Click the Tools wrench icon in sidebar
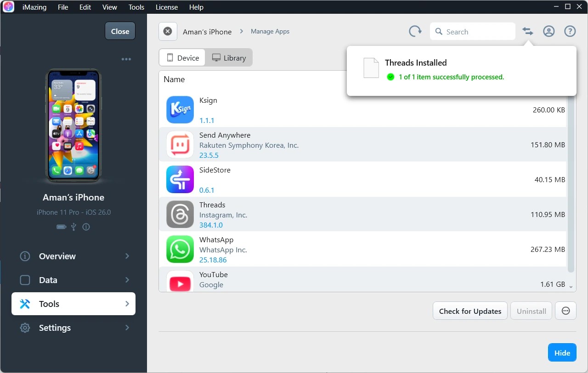The width and height of the screenshot is (588, 373). click(25, 304)
